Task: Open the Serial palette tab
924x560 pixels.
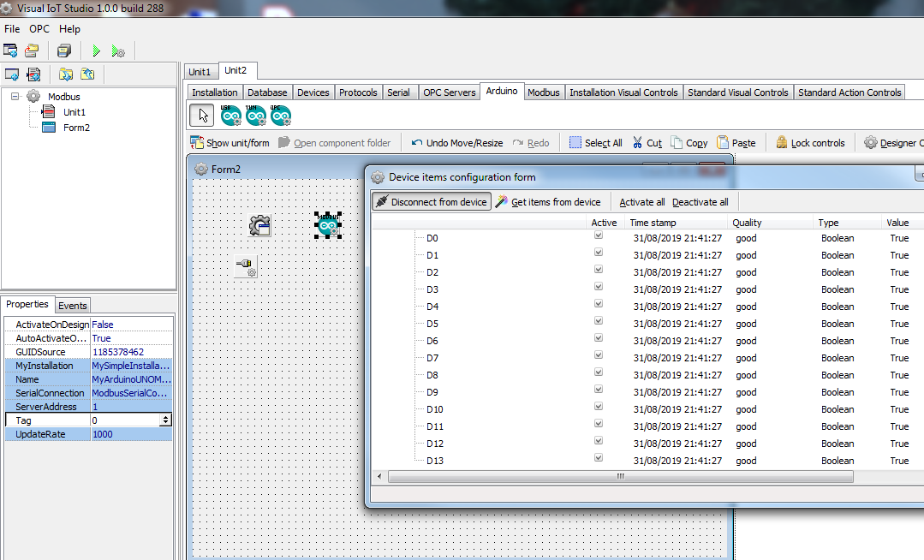Action: pos(398,92)
